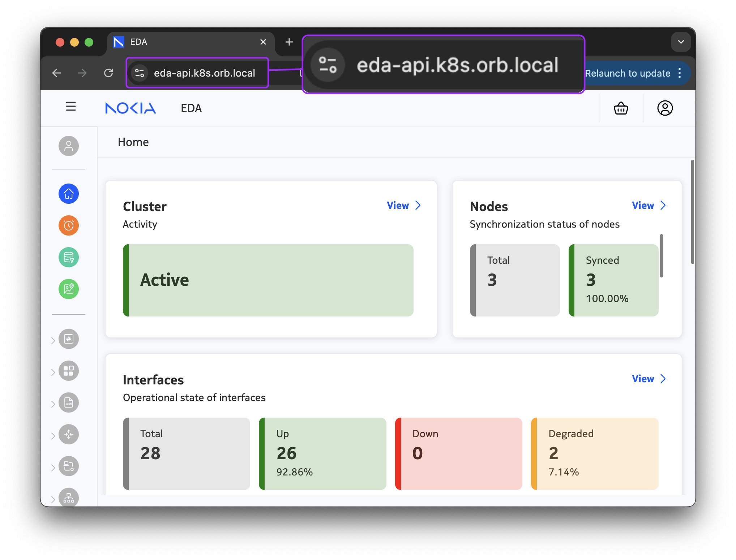Click the JSON file icon in the sidebar
Image resolution: width=736 pixels, height=560 pixels.
[69, 402]
